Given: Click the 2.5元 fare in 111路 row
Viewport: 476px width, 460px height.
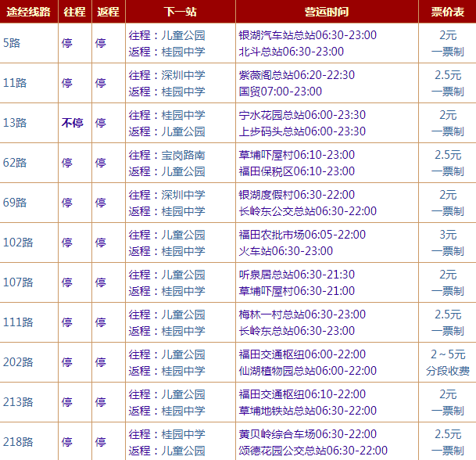Looking at the screenshot, I should coord(448,314).
